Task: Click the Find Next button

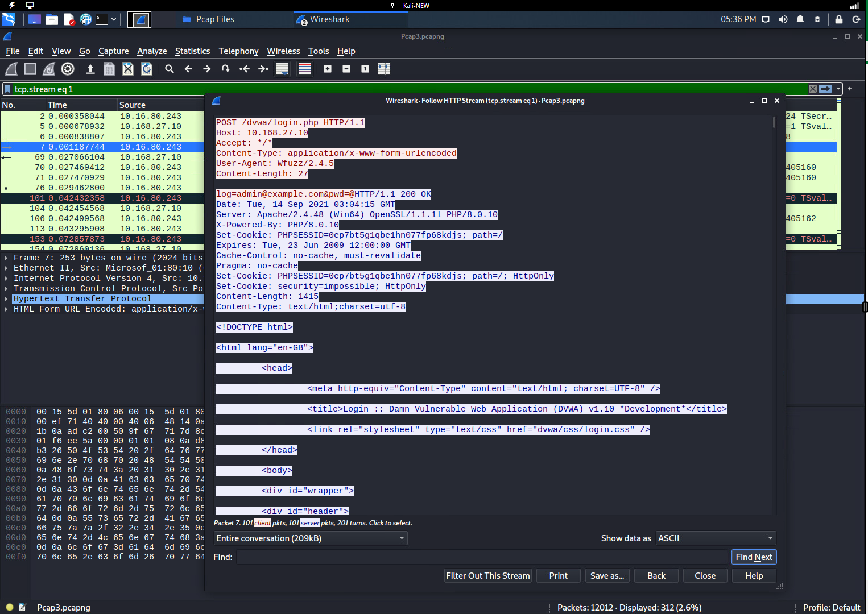Action: (754, 557)
